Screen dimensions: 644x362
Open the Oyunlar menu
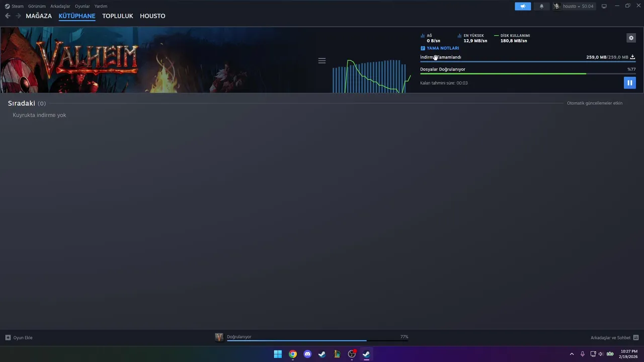(83, 6)
